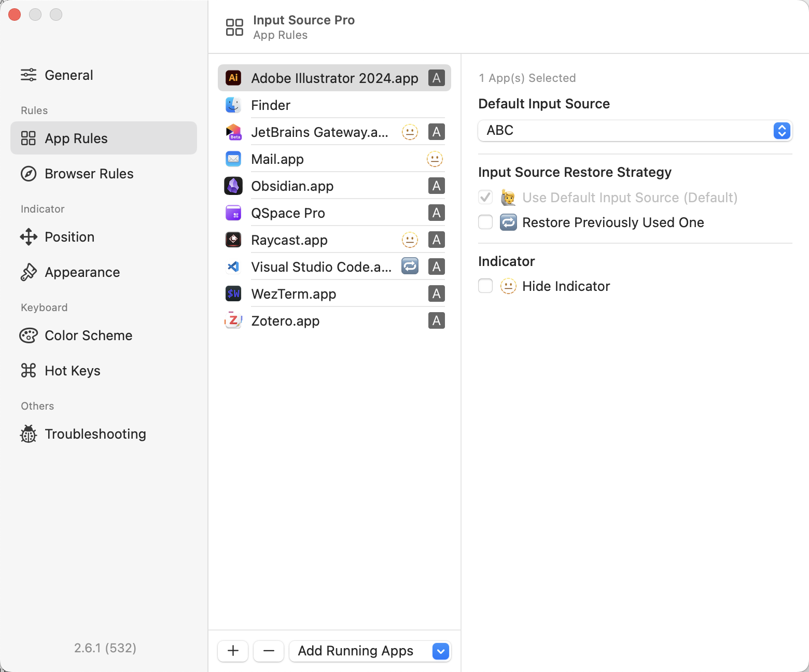The height and width of the screenshot is (672, 809).
Task: Click the minus button to remove app
Action: pyautogui.click(x=269, y=651)
